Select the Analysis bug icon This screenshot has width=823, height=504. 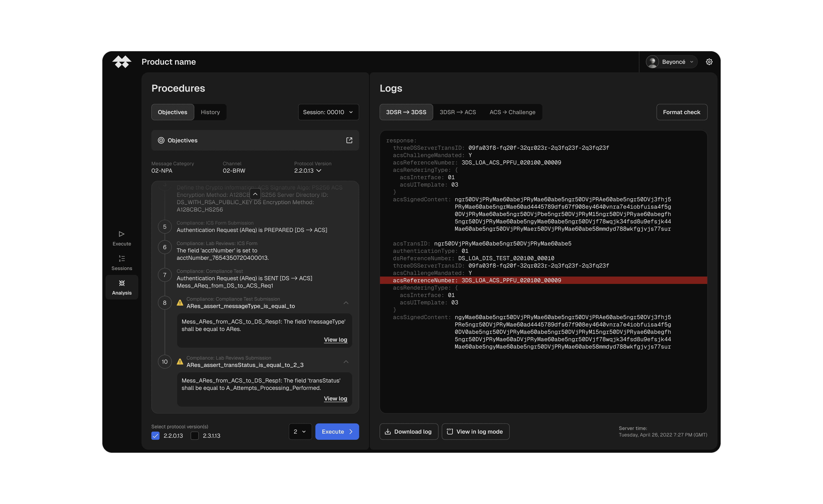click(121, 283)
